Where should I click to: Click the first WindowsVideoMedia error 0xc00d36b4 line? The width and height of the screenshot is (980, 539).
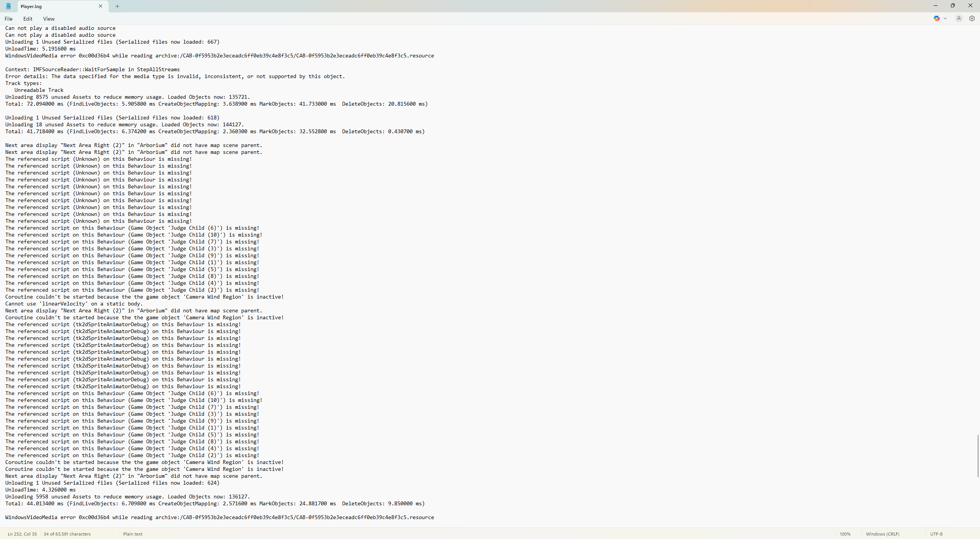pyautogui.click(x=220, y=56)
